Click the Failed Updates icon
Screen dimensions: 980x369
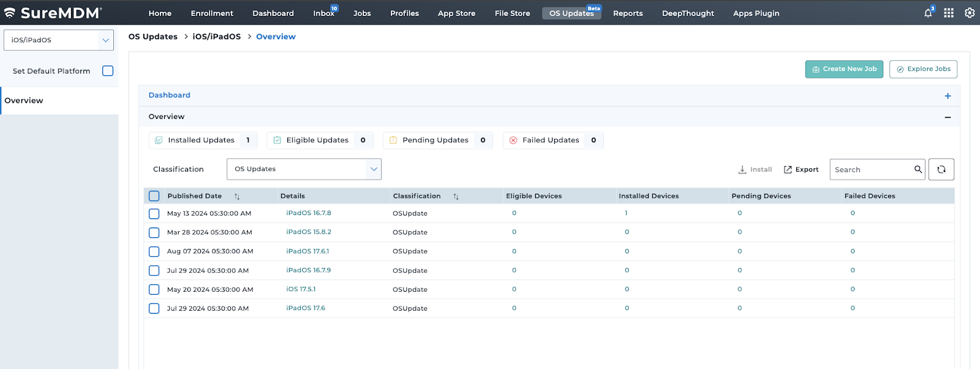pos(513,140)
